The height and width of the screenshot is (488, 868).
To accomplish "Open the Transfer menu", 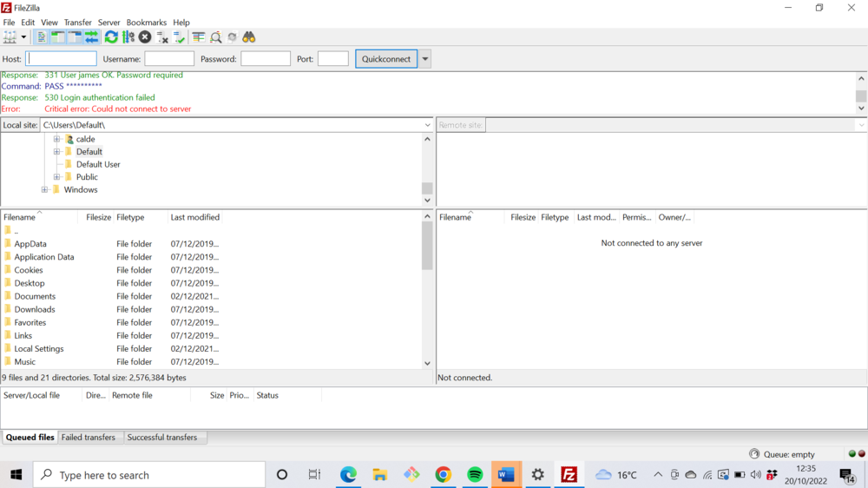I will (77, 23).
